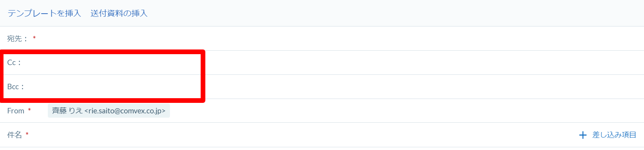Select the 齊藤 りえ sender chip
Screen dimensions: 644x150
click(109, 111)
